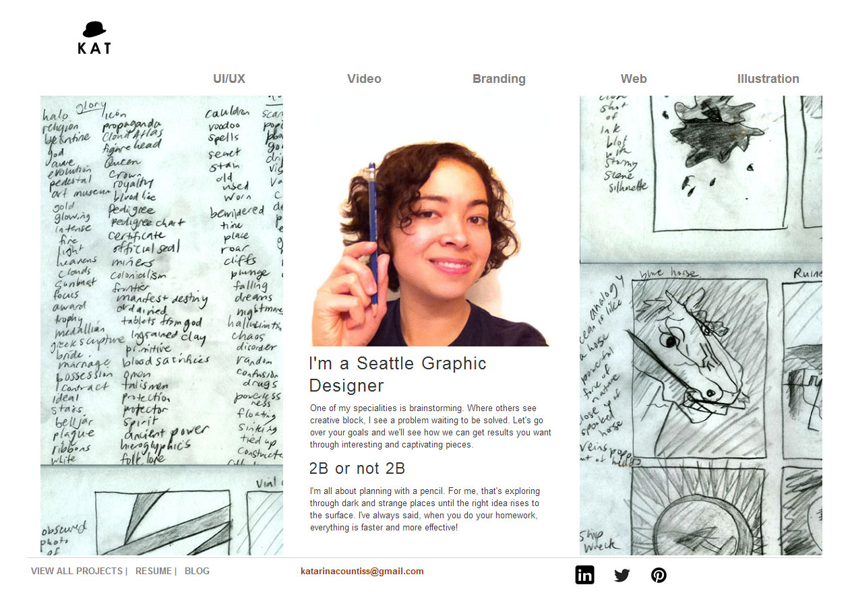Screen dimensions: 852x616
Task: Select the Branding navigation item
Action: 499,79
